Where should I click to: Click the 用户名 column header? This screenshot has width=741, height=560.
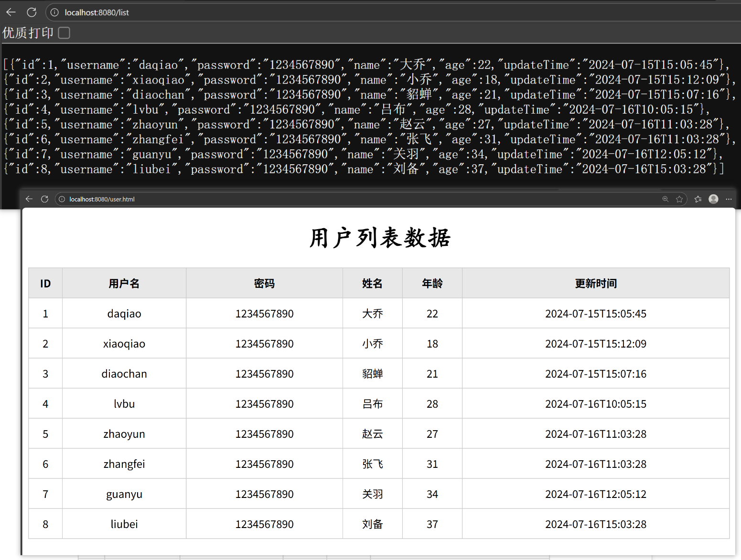pyautogui.click(x=124, y=284)
